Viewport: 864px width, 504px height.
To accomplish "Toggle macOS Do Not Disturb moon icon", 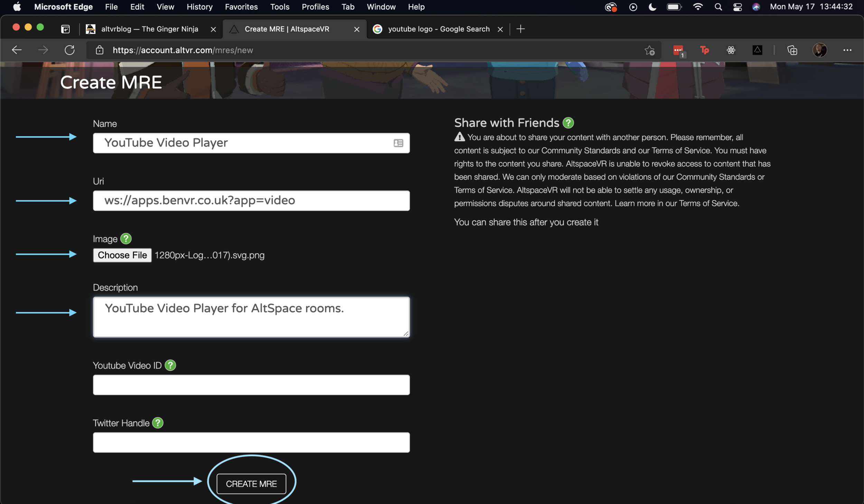I will coord(652,7).
